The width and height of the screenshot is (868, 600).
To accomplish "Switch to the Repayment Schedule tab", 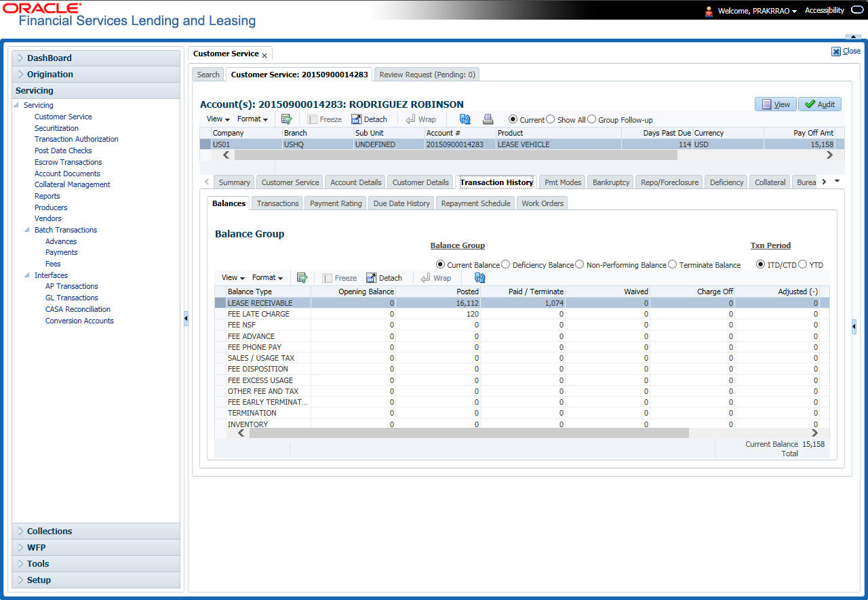I will click(x=475, y=203).
